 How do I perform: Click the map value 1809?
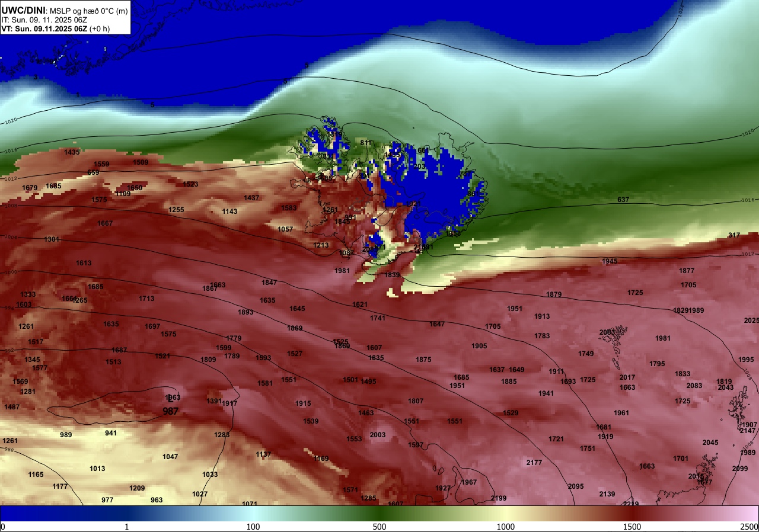[208, 360]
